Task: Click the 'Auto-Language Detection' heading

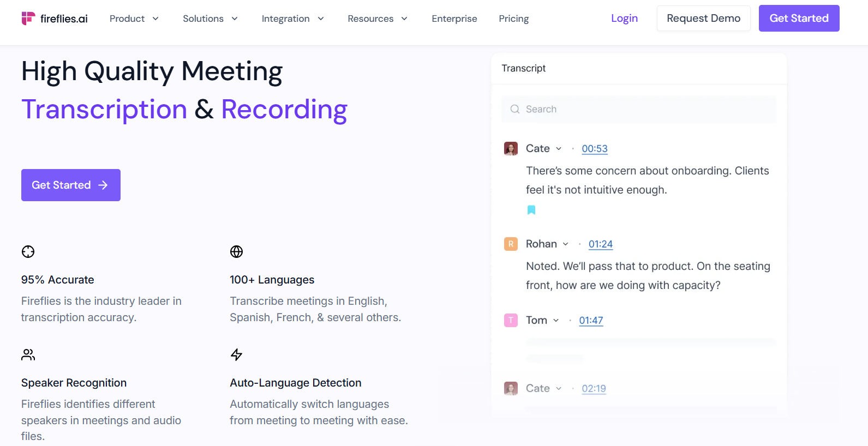Action: pos(296,383)
